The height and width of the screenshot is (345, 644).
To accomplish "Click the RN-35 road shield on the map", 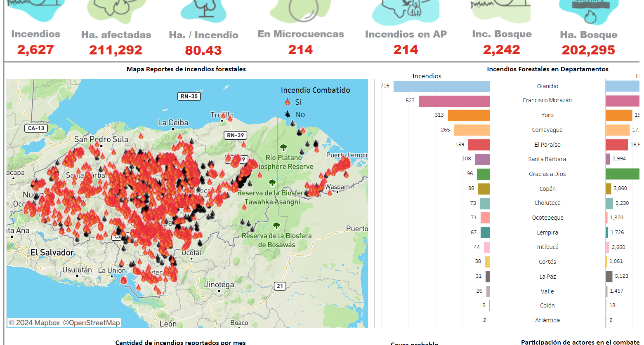I will tap(189, 96).
